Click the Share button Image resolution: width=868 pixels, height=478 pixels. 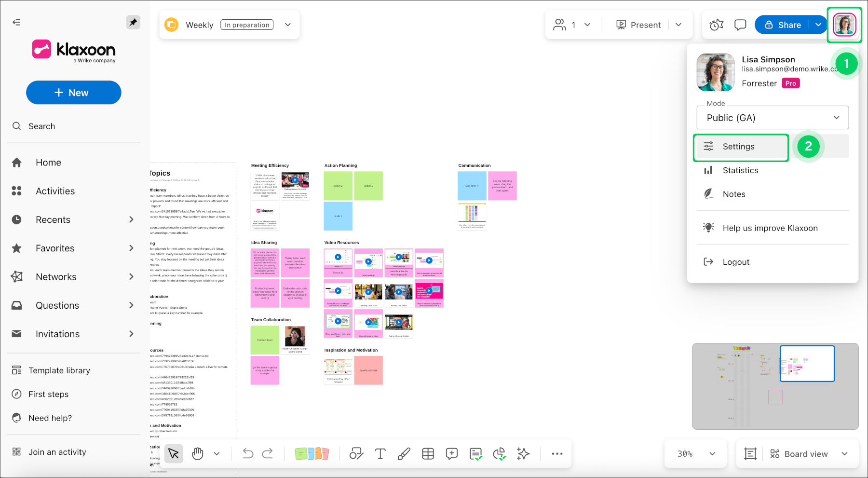click(784, 25)
